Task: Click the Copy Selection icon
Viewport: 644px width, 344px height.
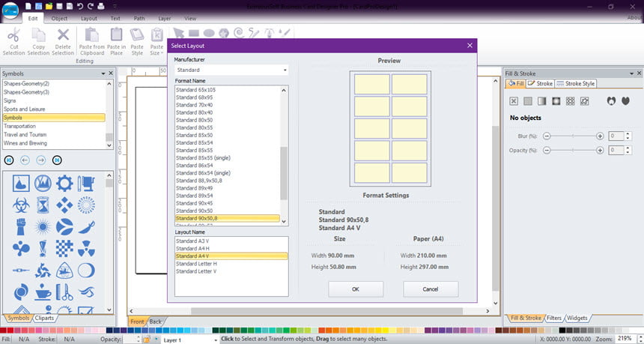Action: point(39,34)
